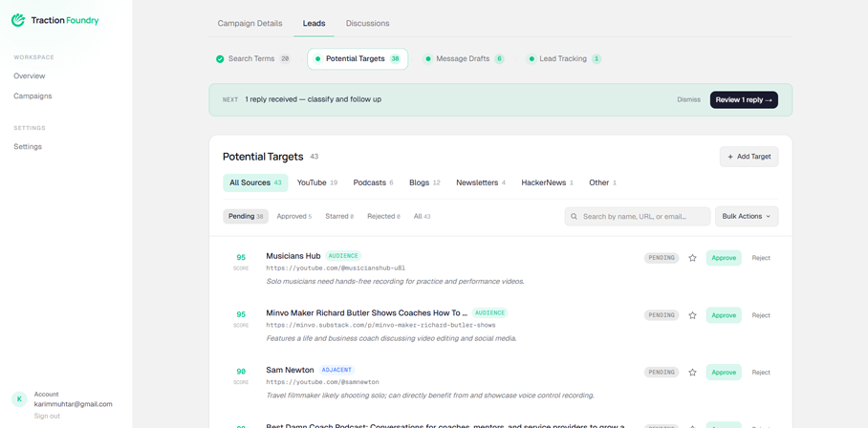Show Approved targets
This screenshot has width=868, height=428.
tap(293, 216)
